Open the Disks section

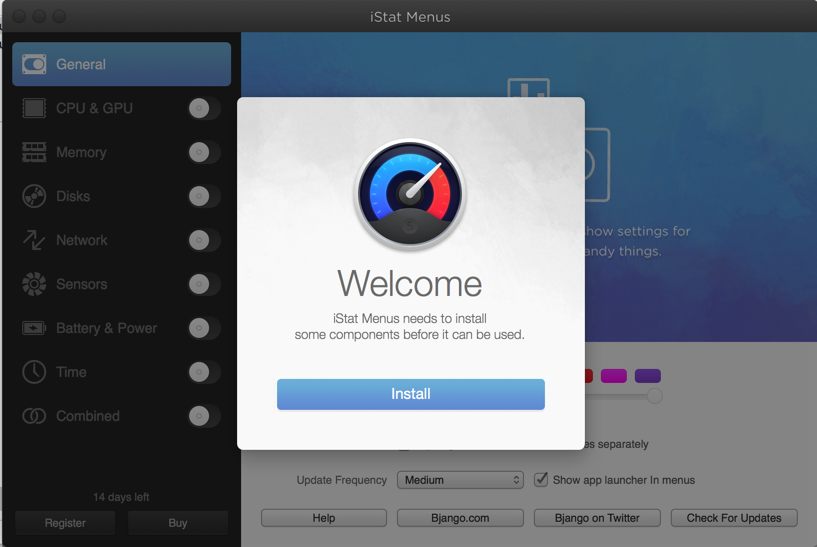(x=121, y=196)
